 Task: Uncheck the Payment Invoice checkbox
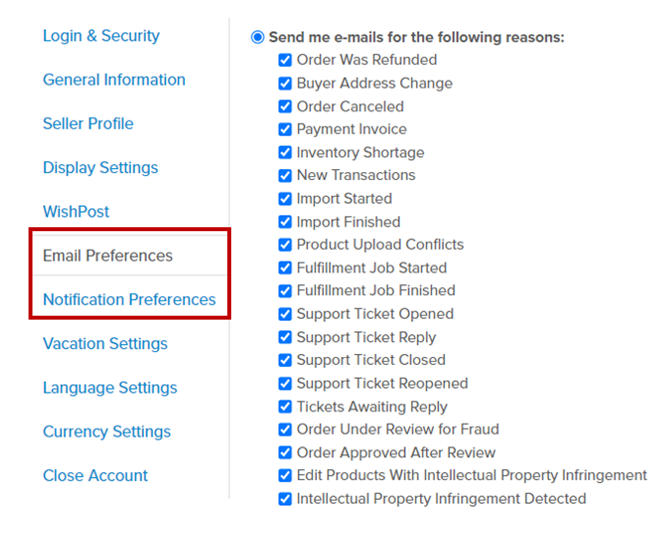click(x=285, y=129)
